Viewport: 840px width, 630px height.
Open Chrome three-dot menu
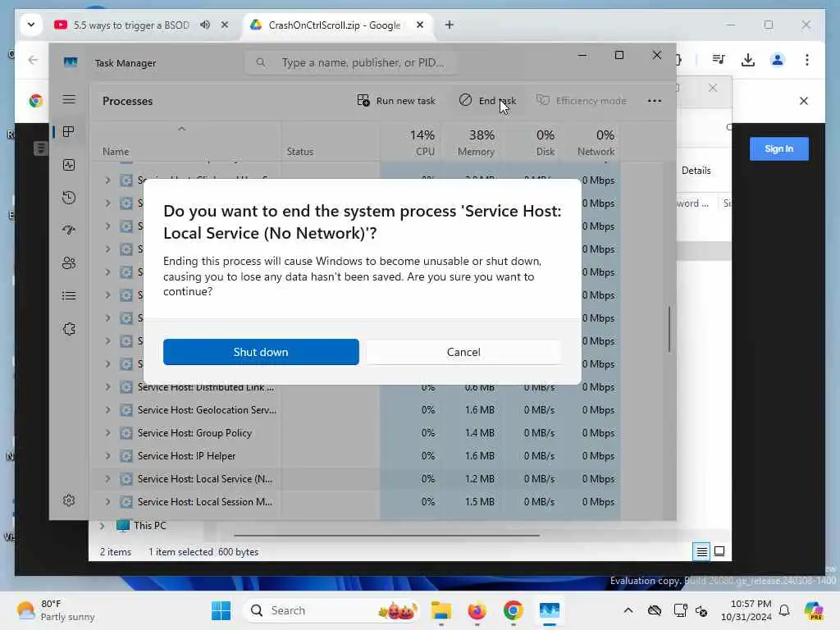[x=807, y=60]
